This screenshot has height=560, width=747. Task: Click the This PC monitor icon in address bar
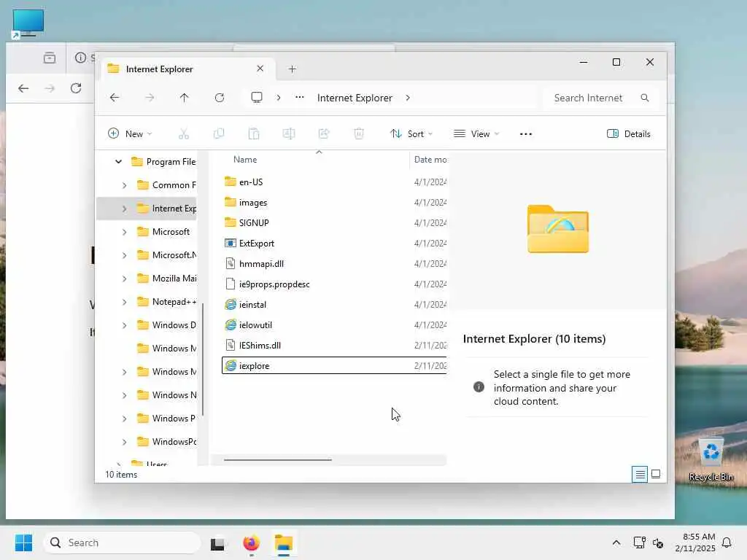(257, 98)
